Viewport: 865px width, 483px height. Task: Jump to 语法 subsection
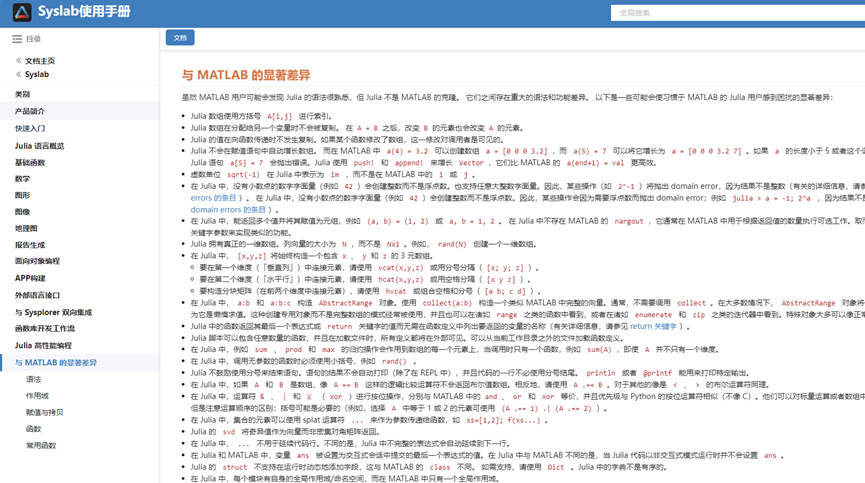click(x=34, y=379)
